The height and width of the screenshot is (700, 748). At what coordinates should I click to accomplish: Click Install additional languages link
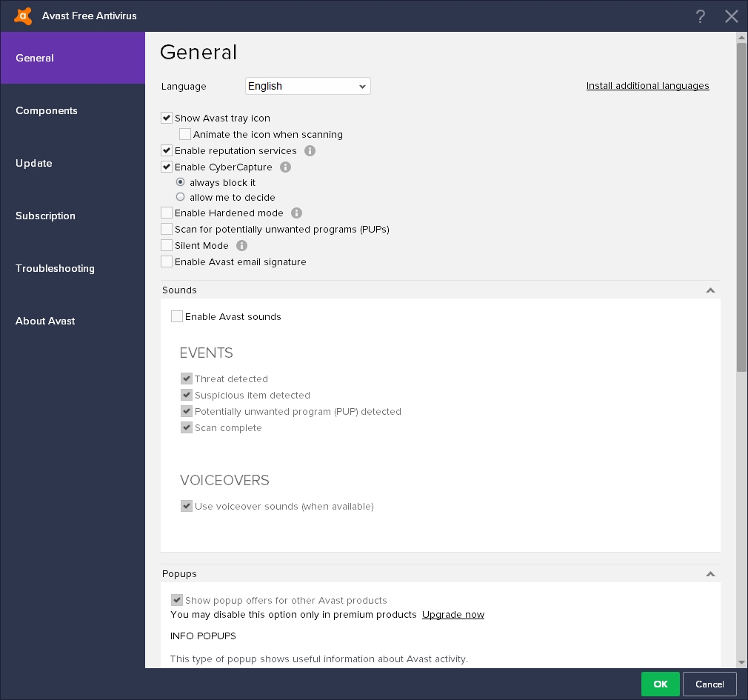tap(647, 86)
